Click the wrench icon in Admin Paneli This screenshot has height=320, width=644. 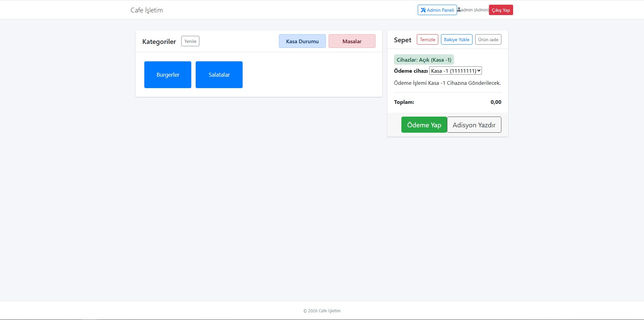coord(423,10)
